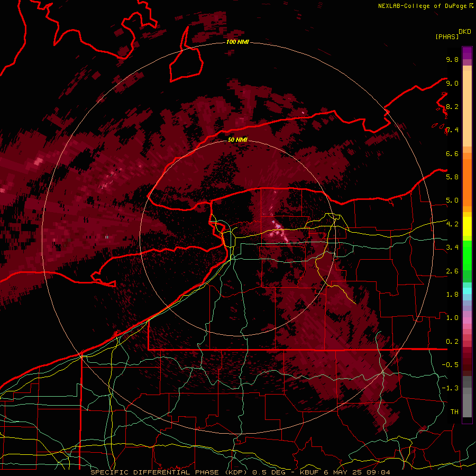Click the -1.3 legend value

(x=450, y=388)
